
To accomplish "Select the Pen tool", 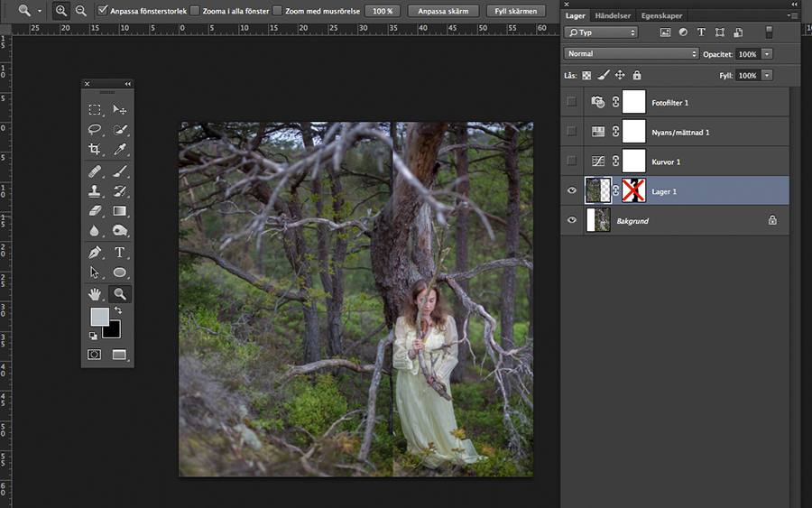I will coord(95,253).
